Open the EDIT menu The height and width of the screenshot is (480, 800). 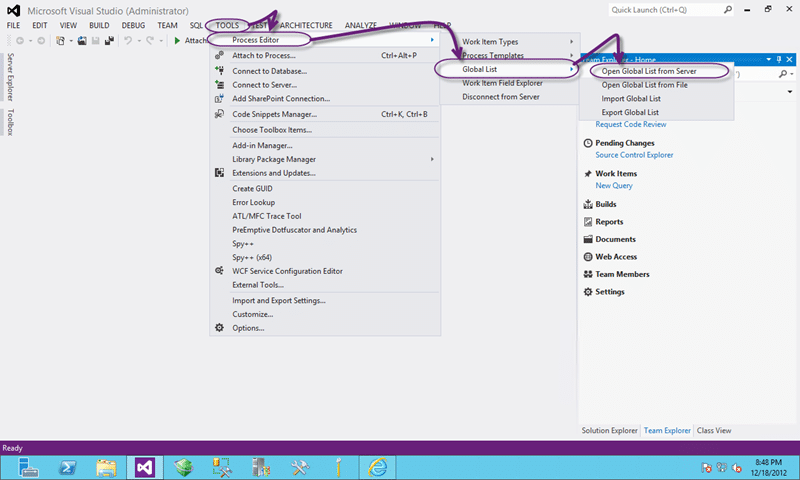(40, 25)
